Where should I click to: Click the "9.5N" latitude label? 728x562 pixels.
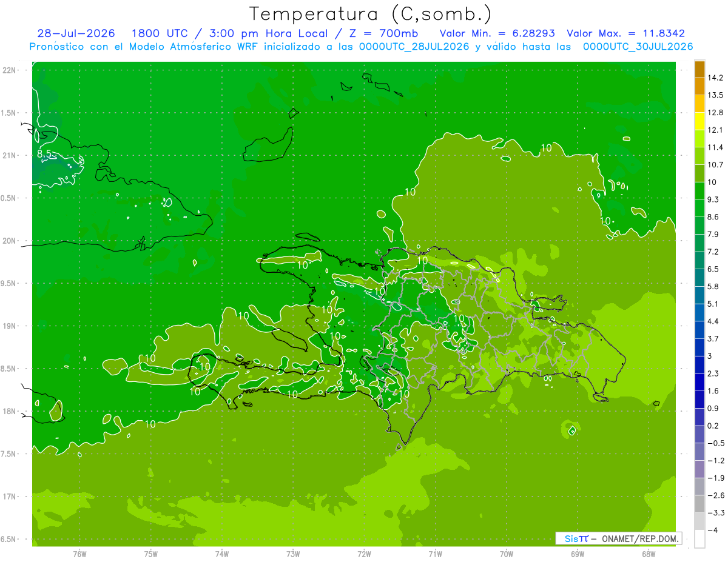tap(8, 283)
